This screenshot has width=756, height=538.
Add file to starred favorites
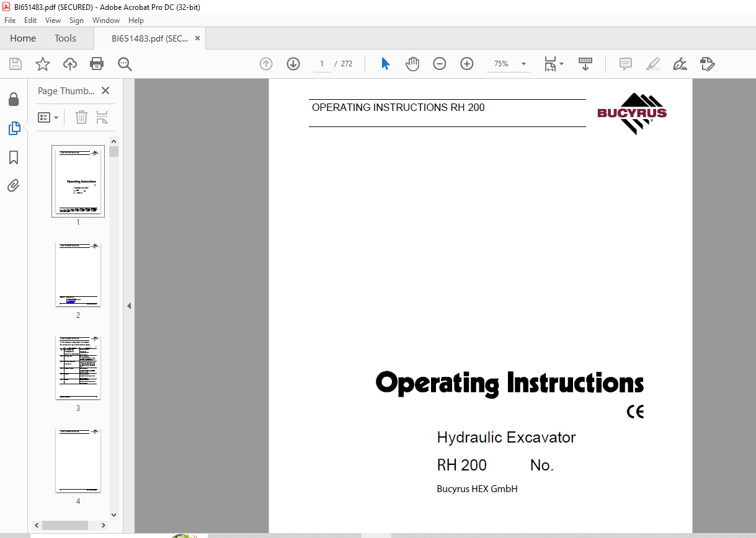click(43, 64)
